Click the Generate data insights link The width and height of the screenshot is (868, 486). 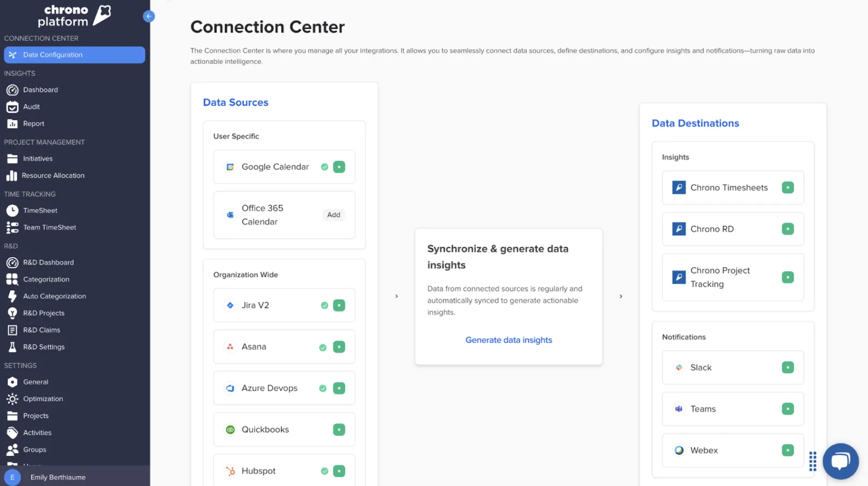[x=508, y=340]
